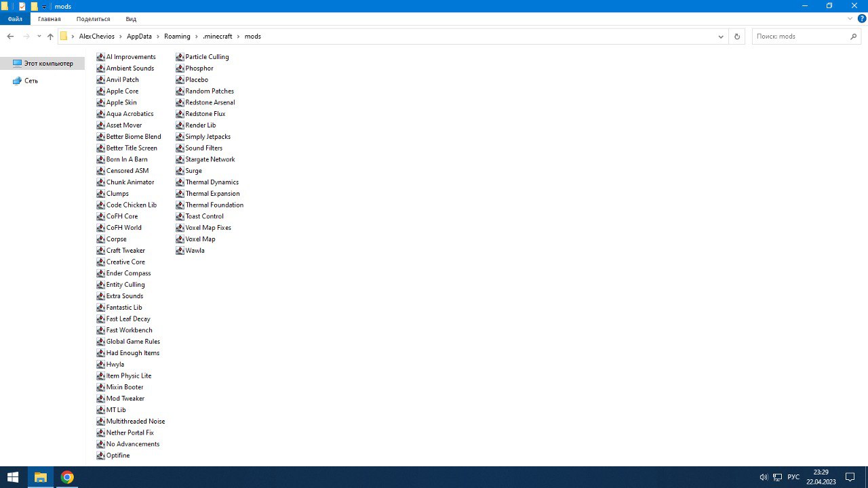
Task: Go back with the Back arrow
Action: coord(10,37)
